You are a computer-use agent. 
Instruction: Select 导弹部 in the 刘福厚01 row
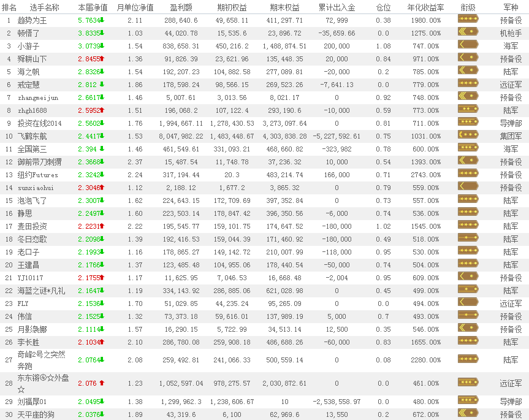511,402
